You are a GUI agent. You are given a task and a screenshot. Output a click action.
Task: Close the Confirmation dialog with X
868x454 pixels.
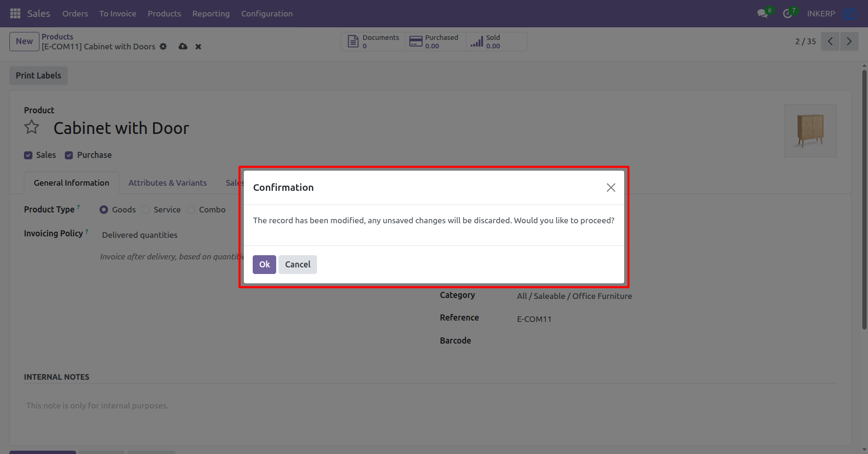pos(611,188)
